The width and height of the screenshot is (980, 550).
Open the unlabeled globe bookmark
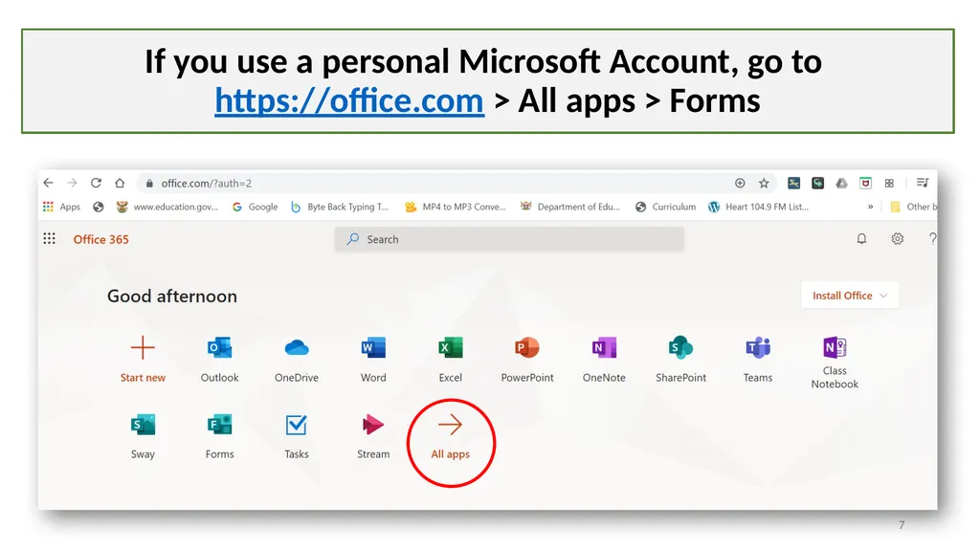(x=99, y=207)
